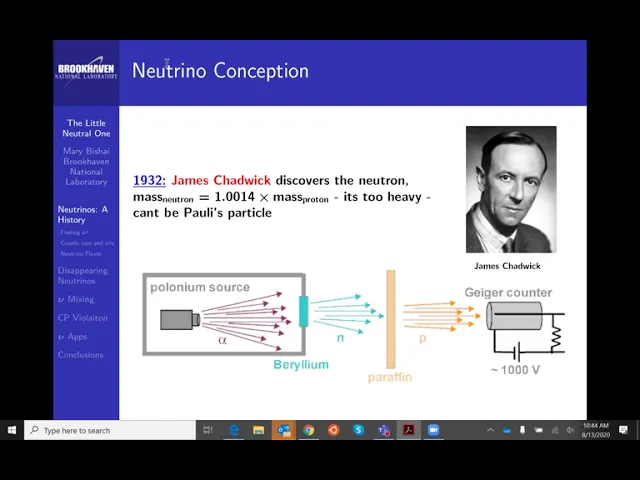Image resolution: width=640 pixels, height=480 pixels.
Task: Open File Explorer from the taskbar
Action: tap(258, 430)
